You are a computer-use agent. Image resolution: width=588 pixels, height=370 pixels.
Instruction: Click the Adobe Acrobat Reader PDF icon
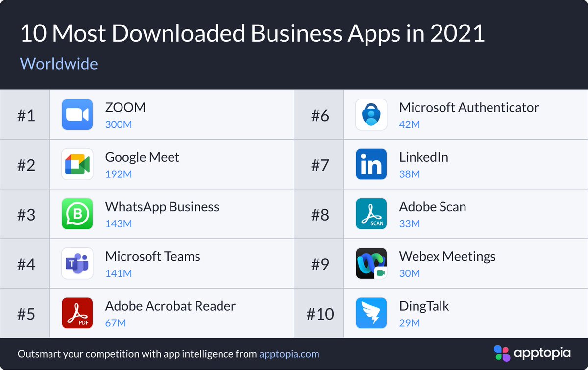[77, 313]
